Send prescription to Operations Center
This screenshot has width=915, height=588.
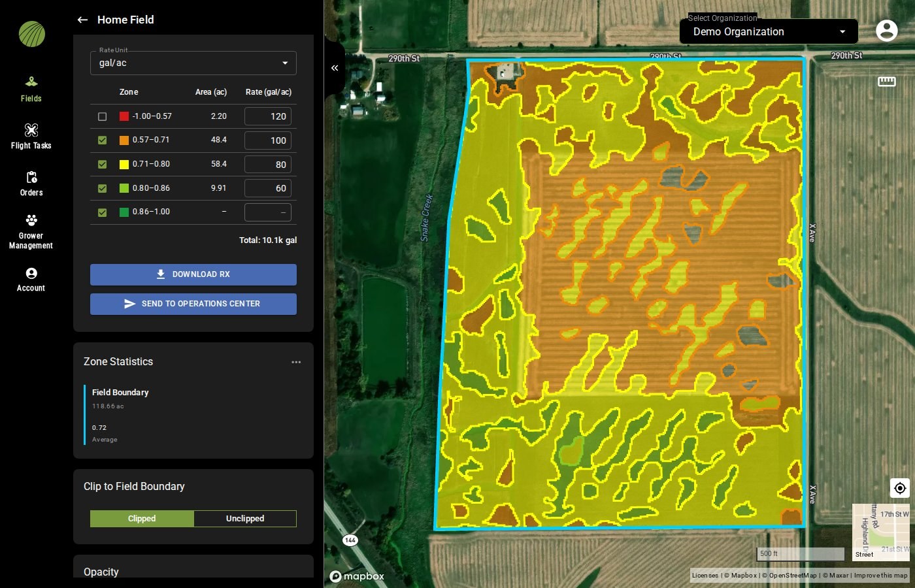coord(193,304)
